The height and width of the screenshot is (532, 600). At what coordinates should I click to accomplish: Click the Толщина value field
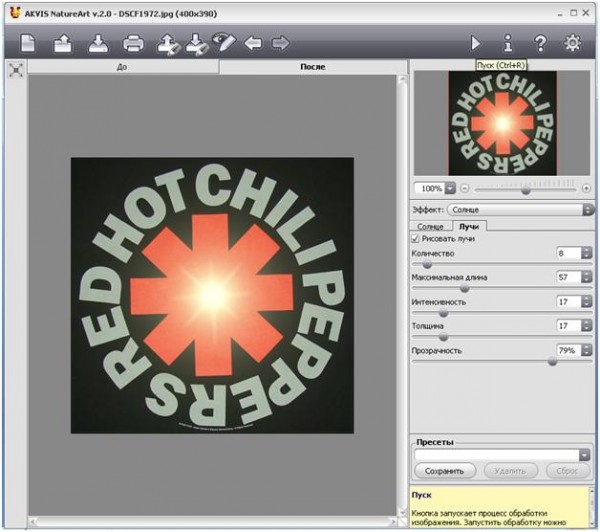[x=569, y=326]
